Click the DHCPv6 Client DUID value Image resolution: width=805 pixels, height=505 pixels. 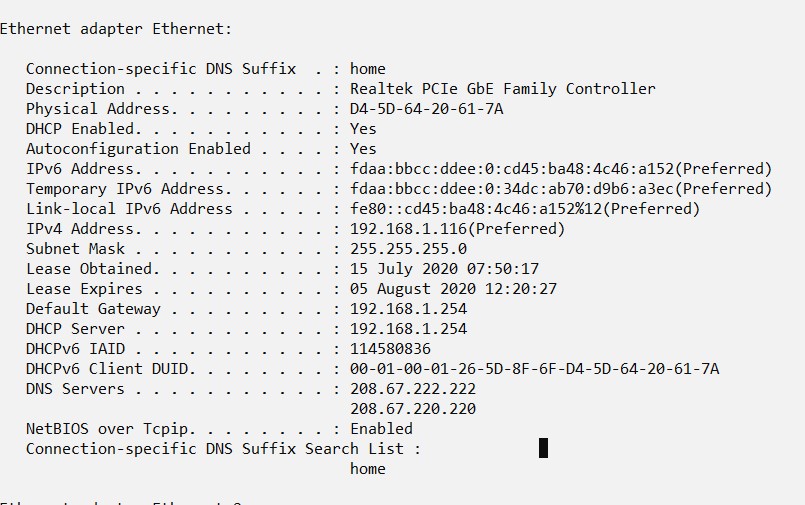click(x=534, y=369)
